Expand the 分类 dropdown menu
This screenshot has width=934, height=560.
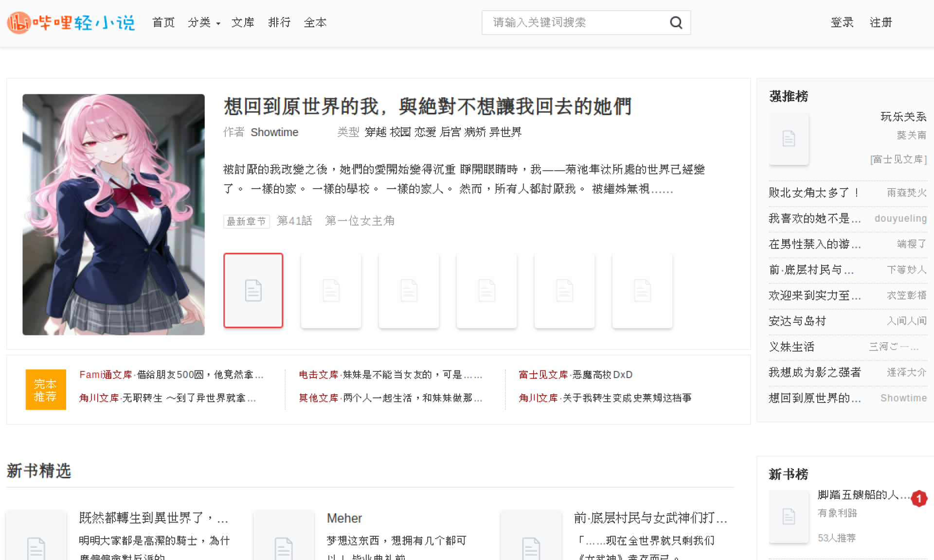204,22
